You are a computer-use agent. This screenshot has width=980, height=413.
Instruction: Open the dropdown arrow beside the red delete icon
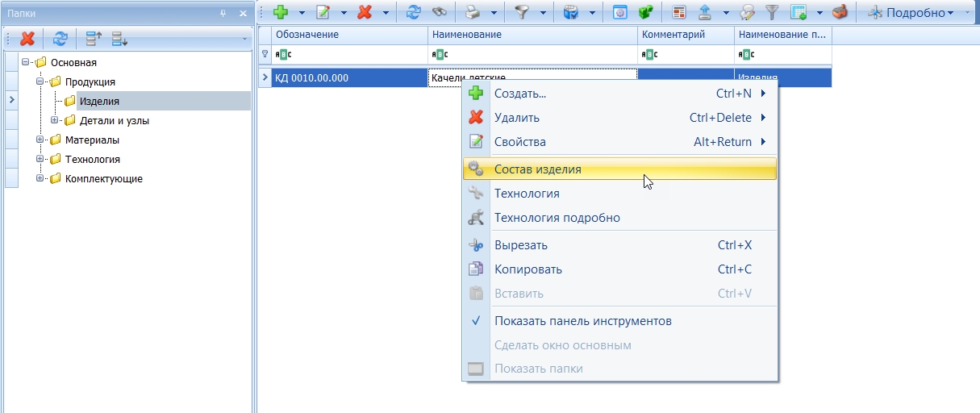click(x=386, y=13)
